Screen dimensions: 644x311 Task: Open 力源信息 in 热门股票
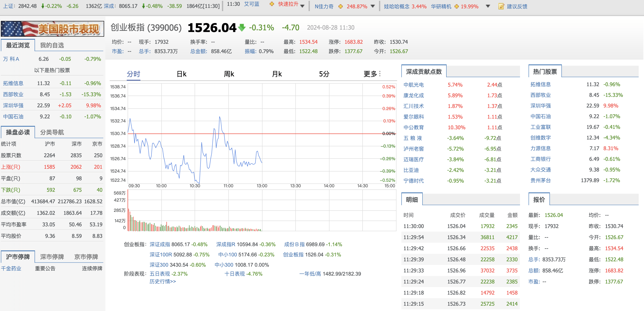coord(541,148)
